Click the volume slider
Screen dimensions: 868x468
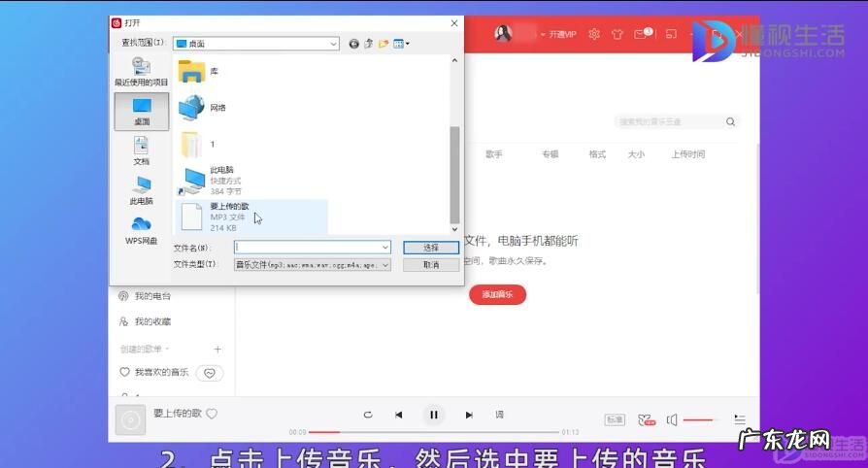point(703,420)
